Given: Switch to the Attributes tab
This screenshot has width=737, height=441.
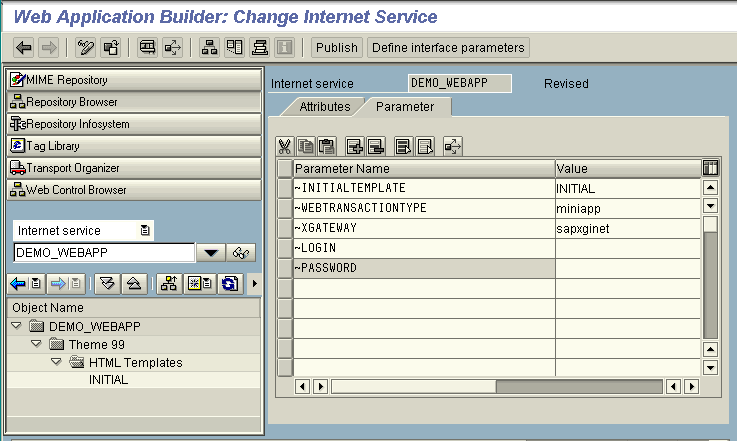Looking at the screenshot, I should click(324, 106).
